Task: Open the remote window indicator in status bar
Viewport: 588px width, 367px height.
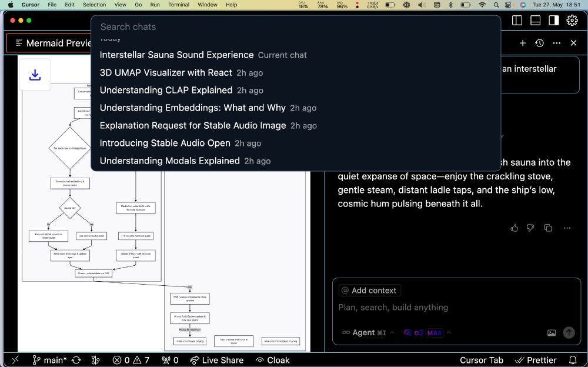Action: pos(15,361)
